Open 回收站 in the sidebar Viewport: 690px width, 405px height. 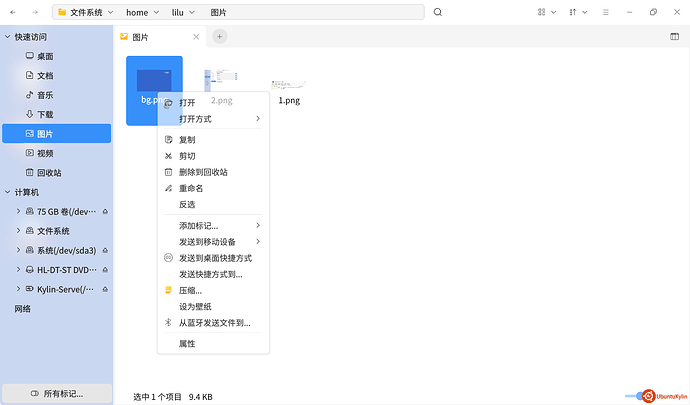pyautogui.click(x=56, y=172)
